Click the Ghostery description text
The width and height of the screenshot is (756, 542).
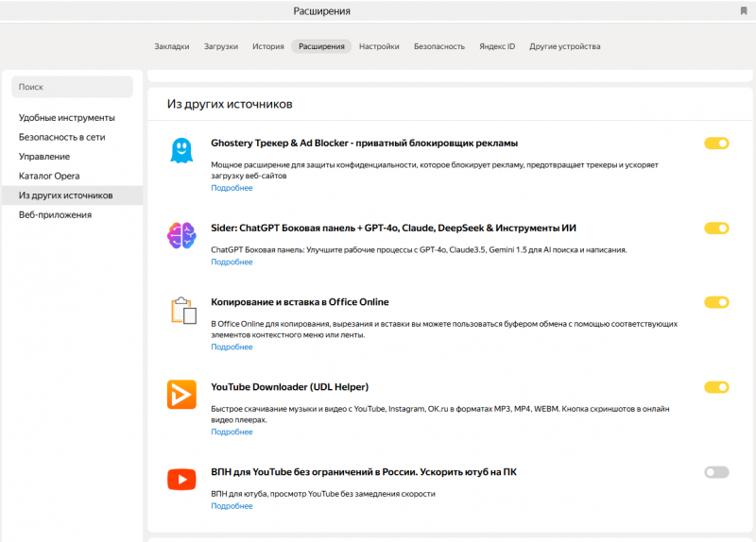(435, 170)
